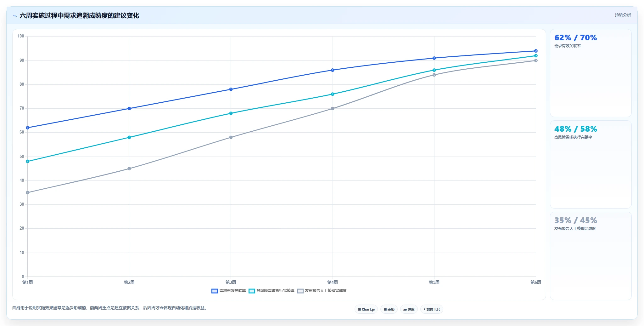
Task: Click the 需求有效关联率 legend label
Action: [x=232, y=291]
